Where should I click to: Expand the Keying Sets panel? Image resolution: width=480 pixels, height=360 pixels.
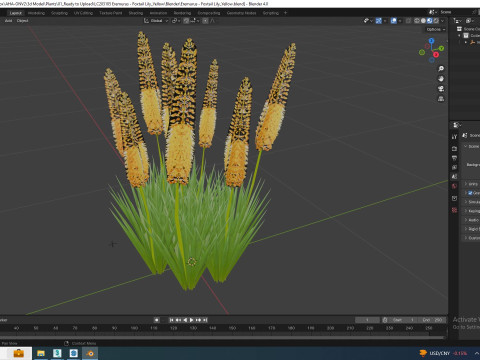(471, 211)
